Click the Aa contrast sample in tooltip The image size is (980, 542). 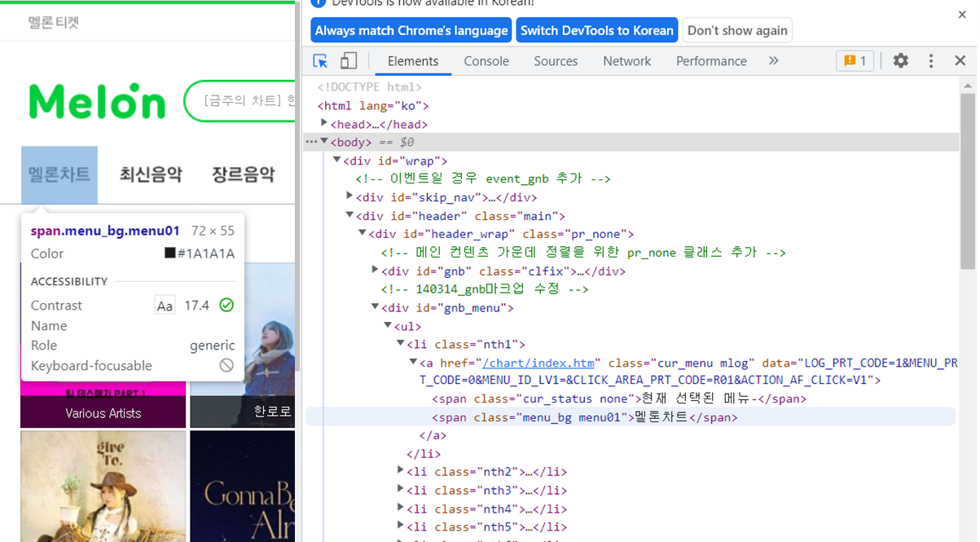coord(165,306)
